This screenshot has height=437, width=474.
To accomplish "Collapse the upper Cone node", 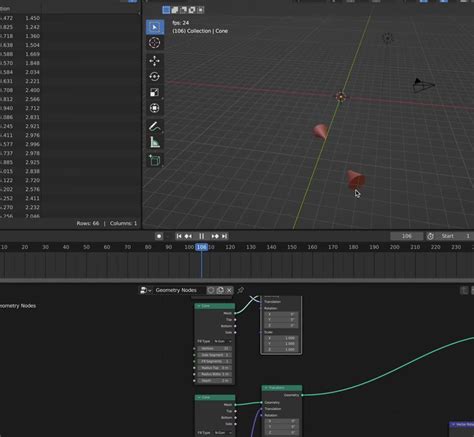I will (200, 306).
